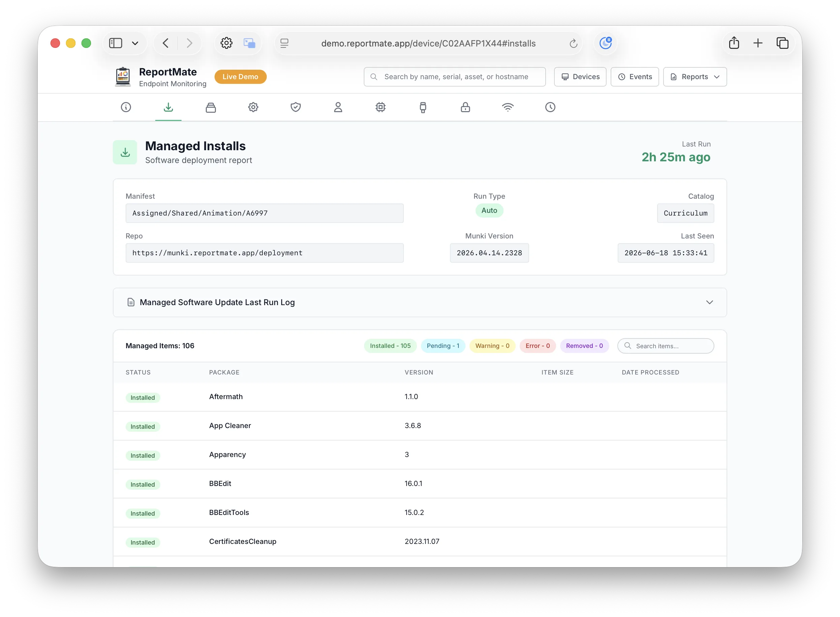Image resolution: width=840 pixels, height=617 pixels.
Task: Go back with the browser back arrow
Action: pyautogui.click(x=166, y=43)
